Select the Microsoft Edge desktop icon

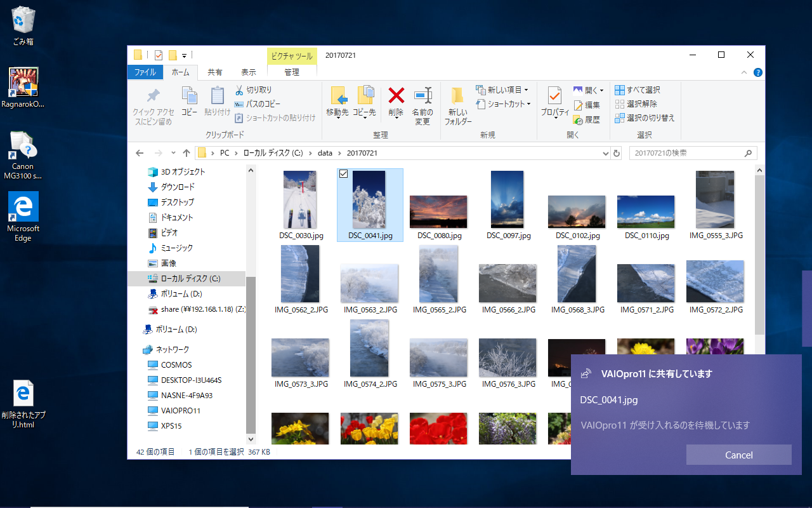(x=23, y=217)
